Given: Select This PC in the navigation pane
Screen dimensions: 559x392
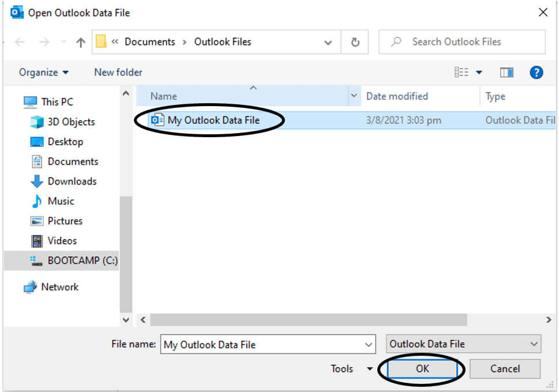Looking at the screenshot, I should (57, 102).
